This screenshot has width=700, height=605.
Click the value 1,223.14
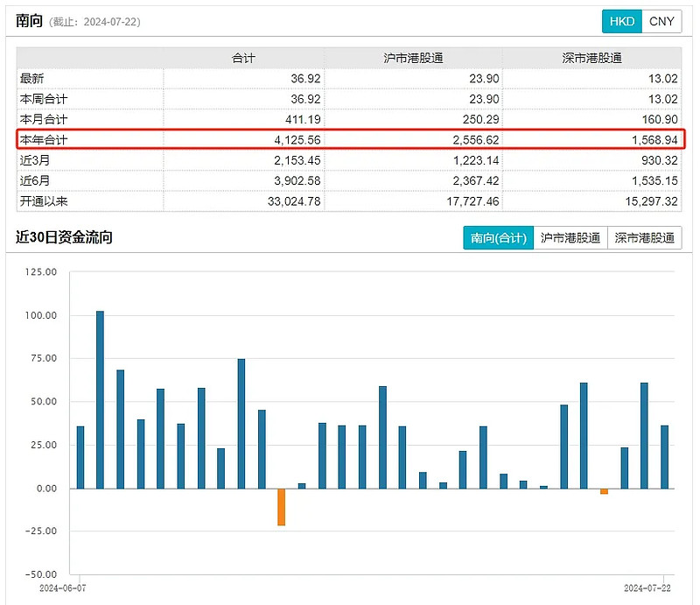click(476, 160)
